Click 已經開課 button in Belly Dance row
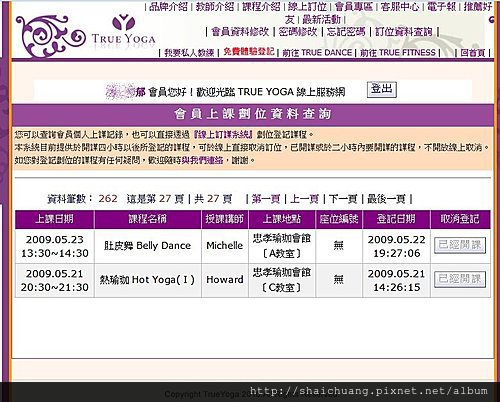 [460, 245]
